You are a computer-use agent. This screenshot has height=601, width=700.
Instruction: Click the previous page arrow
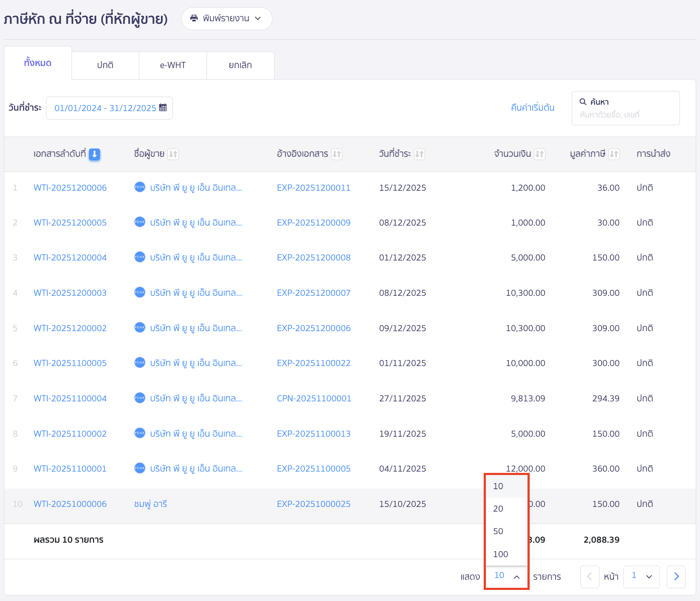click(590, 577)
